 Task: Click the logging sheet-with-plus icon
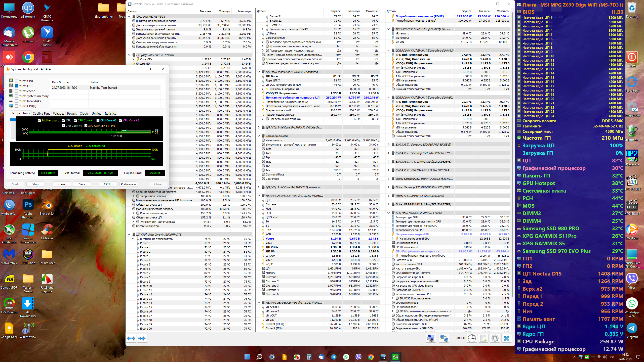pos(484,338)
